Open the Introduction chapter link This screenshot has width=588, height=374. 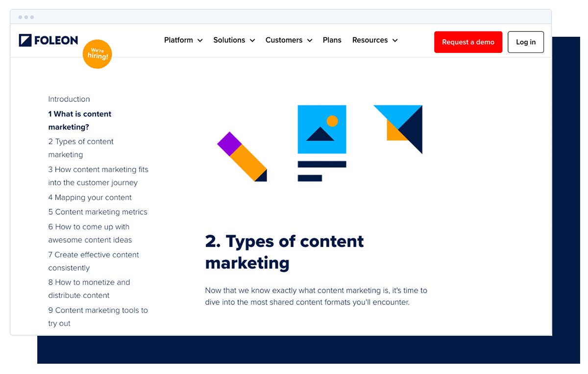tap(69, 99)
